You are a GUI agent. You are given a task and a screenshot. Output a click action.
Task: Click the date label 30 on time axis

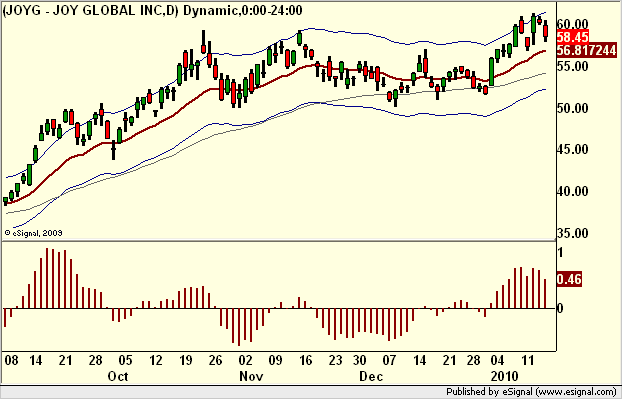(359, 361)
